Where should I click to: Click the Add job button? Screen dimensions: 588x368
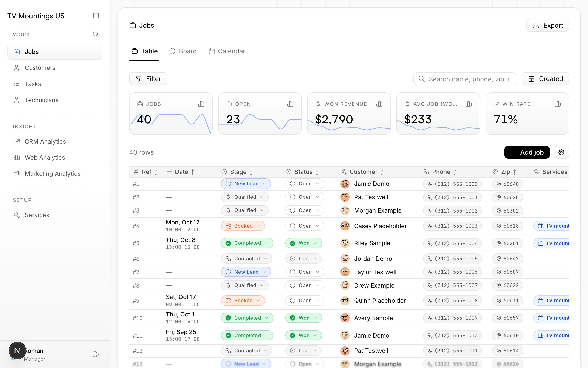pos(527,152)
